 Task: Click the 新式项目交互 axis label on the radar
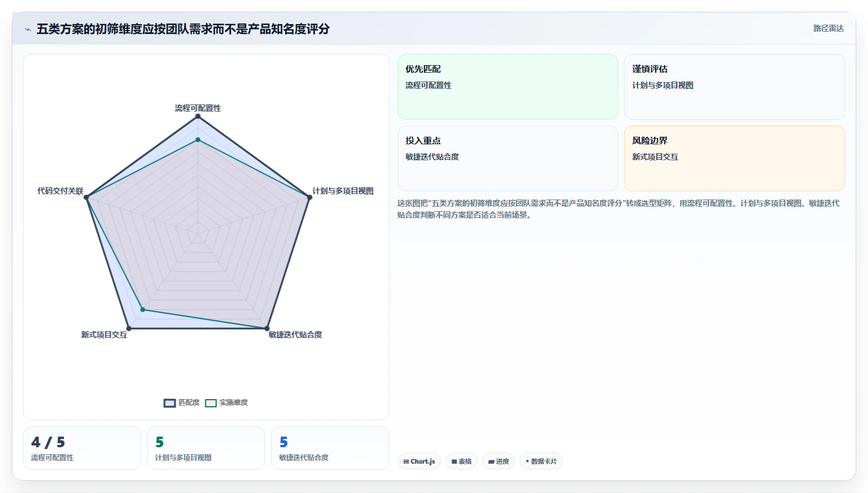pyautogui.click(x=104, y=335)
